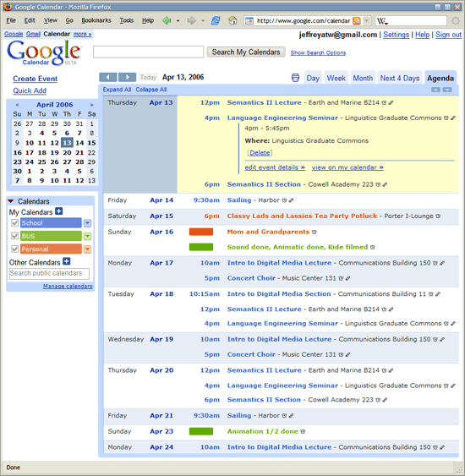
Task: Toggle the BUS calendar checkbox
Action: pos(14,236)
